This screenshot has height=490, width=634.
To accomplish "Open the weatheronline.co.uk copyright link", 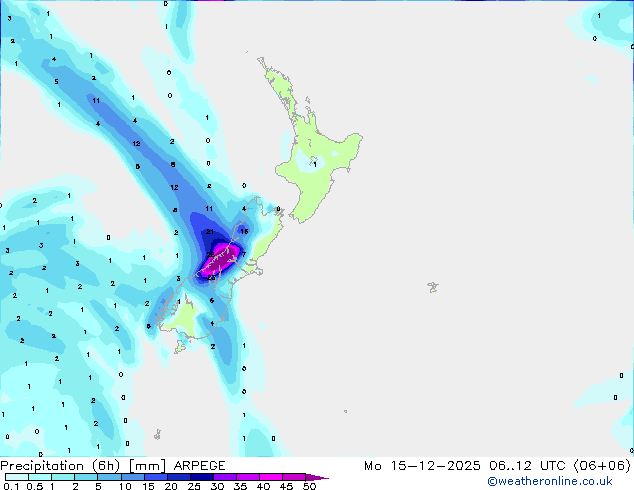I will point(549,481).
